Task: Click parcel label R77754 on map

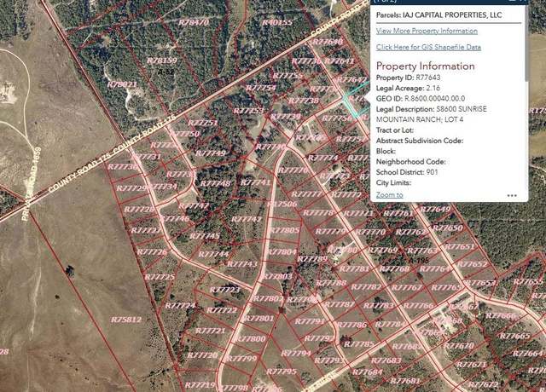Action: (261, 88)
